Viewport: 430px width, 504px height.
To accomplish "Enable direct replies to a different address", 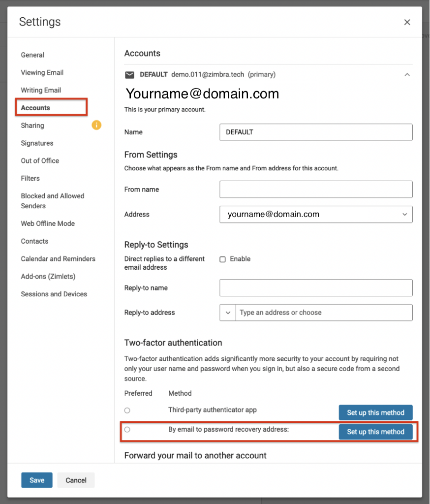I will [x=222, y=259].
